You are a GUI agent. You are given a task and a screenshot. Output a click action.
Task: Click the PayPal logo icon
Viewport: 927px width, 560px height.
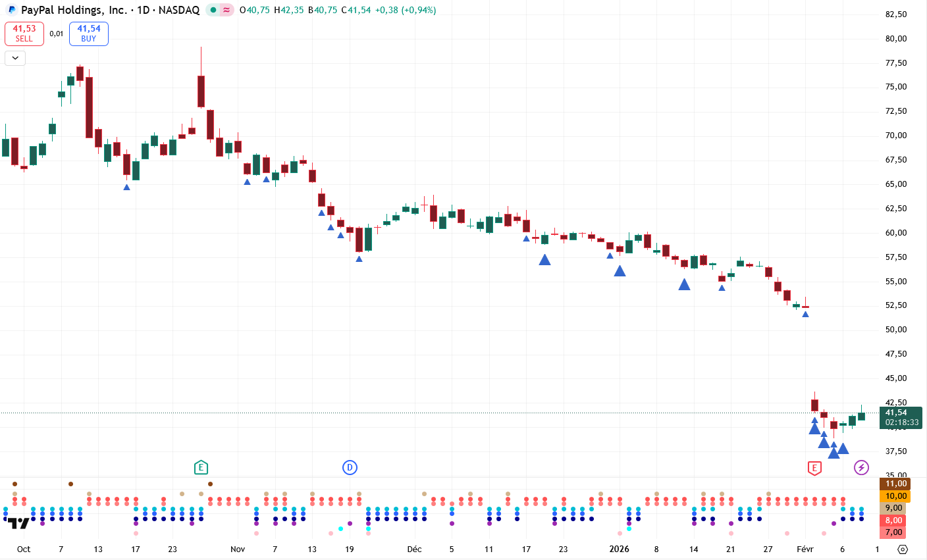point(12,10)
